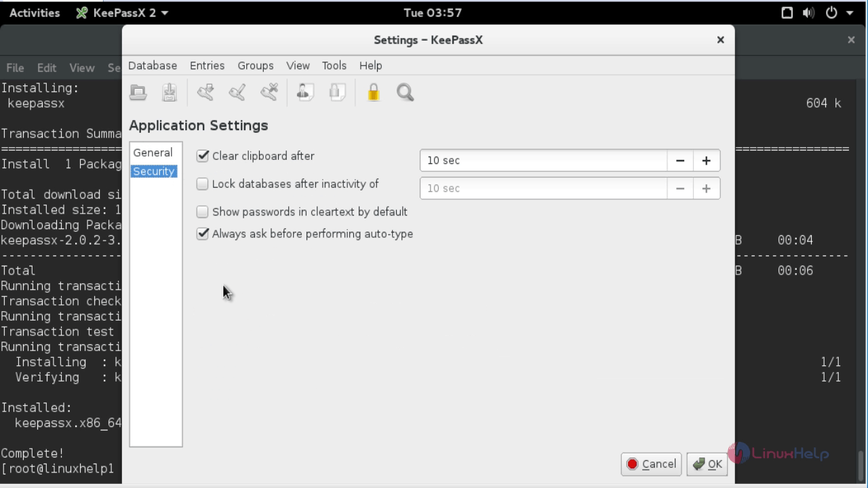The height and width of the screenshot is (488, 868).
Task: Toggle the Clear clipboard after checkbox
Action: [202, 156]
